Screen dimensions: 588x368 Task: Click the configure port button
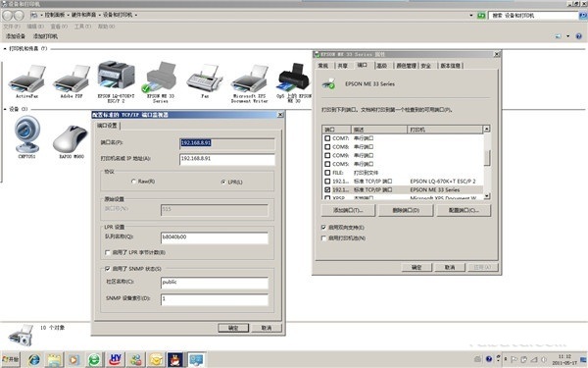[x=464, y=210]
